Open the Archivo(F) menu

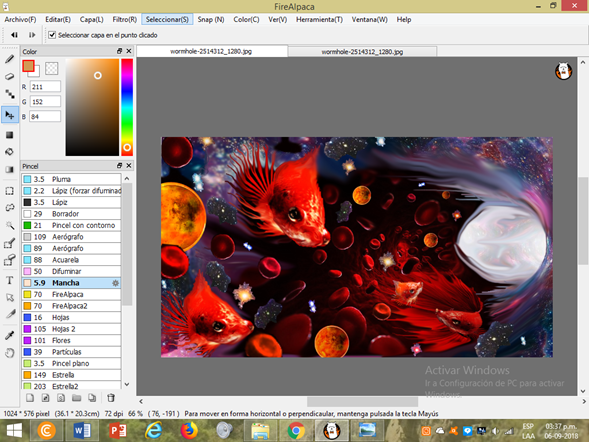pyautogui.click(x=20, y=20)
